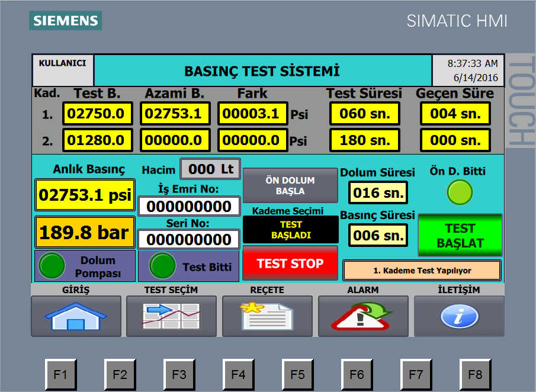
Task: Edit Kademe 2 Test Süresi 180 sn.
Action: (x=364, y=140)
